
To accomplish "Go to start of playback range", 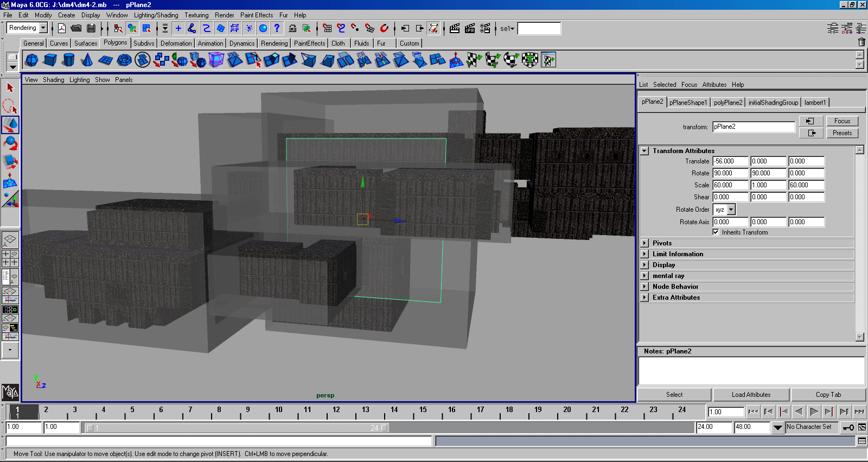I will point(753,412).
